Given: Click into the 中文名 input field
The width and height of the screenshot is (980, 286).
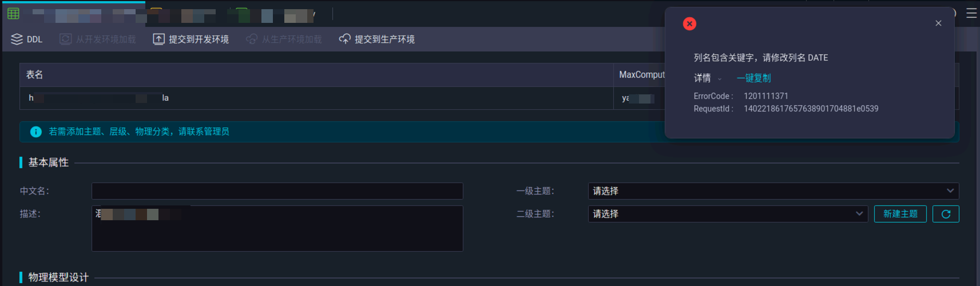Looking at the screenshot, I should pyautogui.click(x=277, y=191).
